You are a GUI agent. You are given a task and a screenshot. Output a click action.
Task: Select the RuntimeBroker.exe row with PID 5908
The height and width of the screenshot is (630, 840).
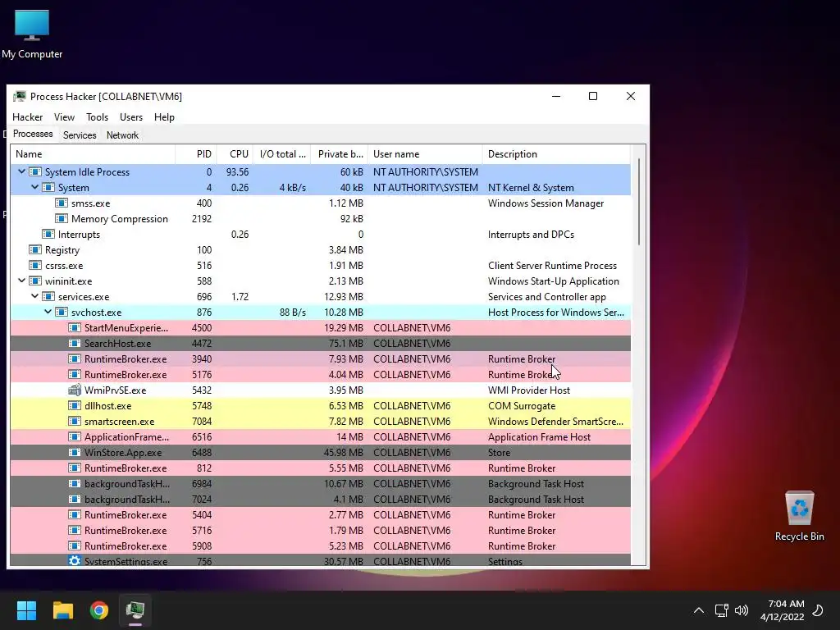[321, 546]
